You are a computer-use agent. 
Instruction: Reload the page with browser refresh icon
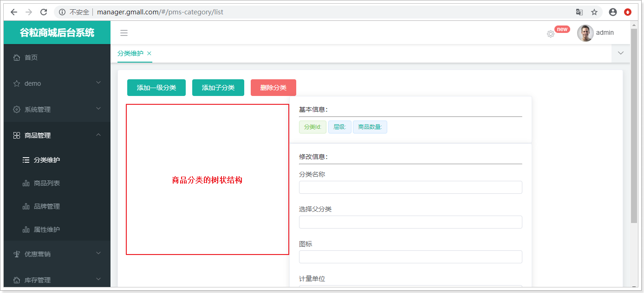pyautogui.click(x=44, y=12)
